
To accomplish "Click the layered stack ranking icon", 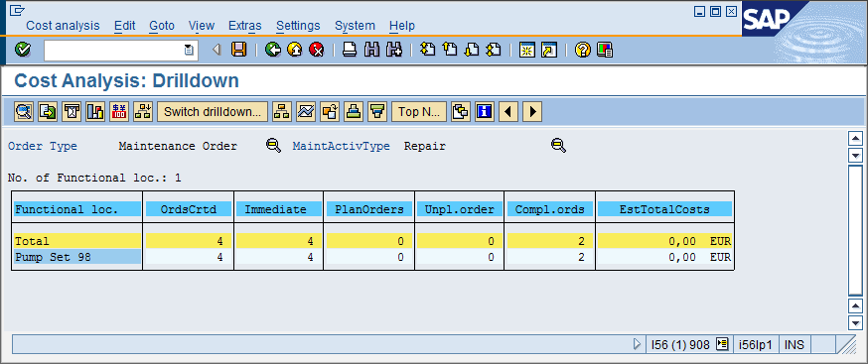I will point(354,112).
